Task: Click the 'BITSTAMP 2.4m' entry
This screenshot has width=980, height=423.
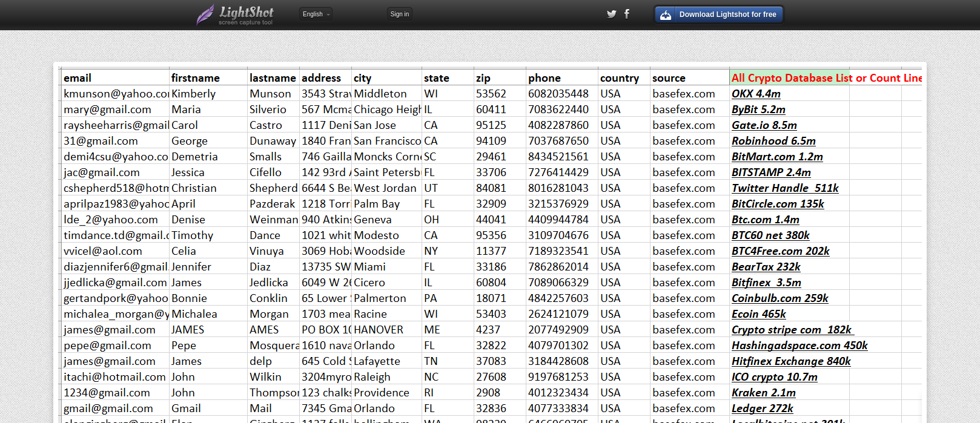Action: 771,172
